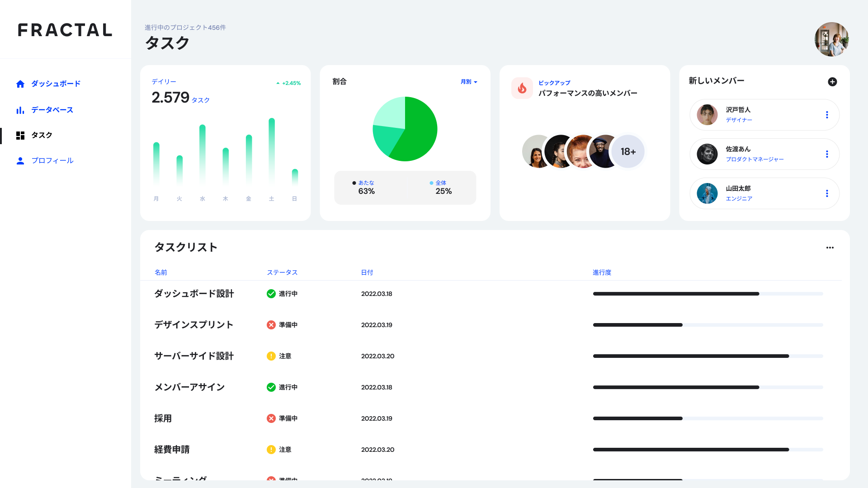
Task: Click the grid icon next to タスク
Action: click(20, 136)
